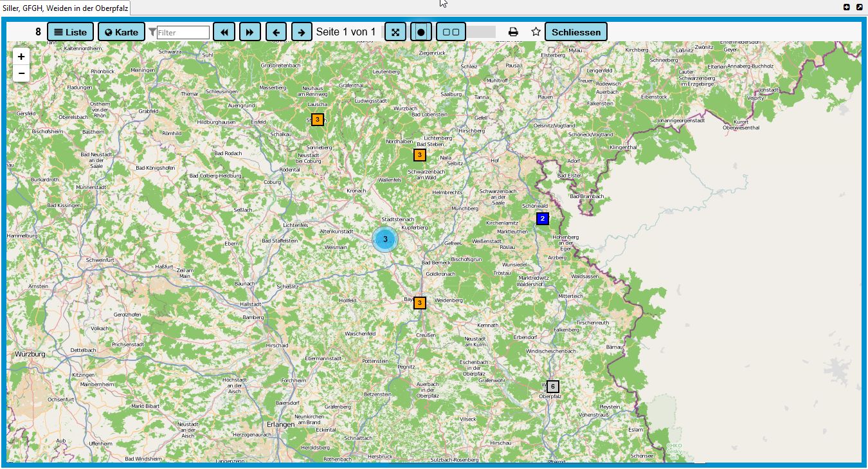Jump to first page with double-left arrows
Screen dimensions: 868x469
click(224, 32)
